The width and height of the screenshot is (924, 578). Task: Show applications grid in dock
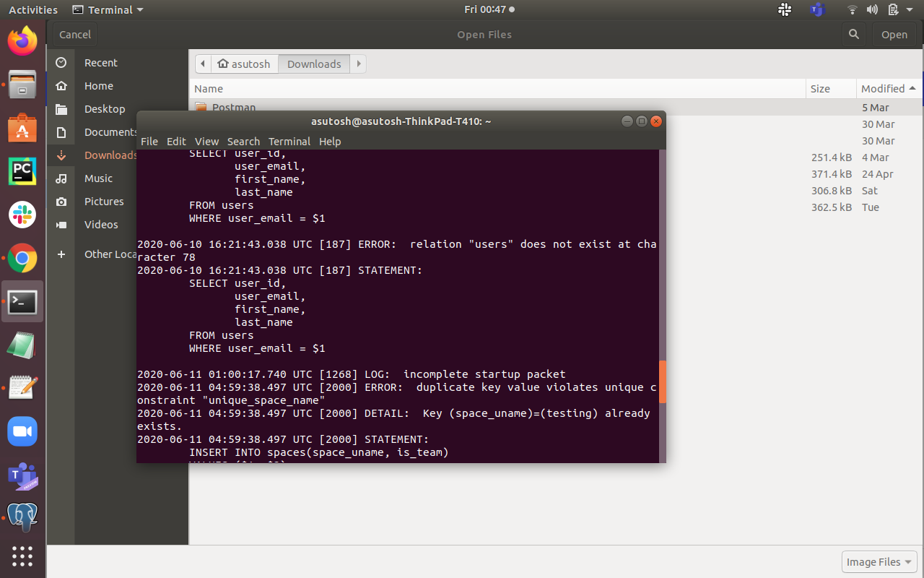tap(22, 556)
